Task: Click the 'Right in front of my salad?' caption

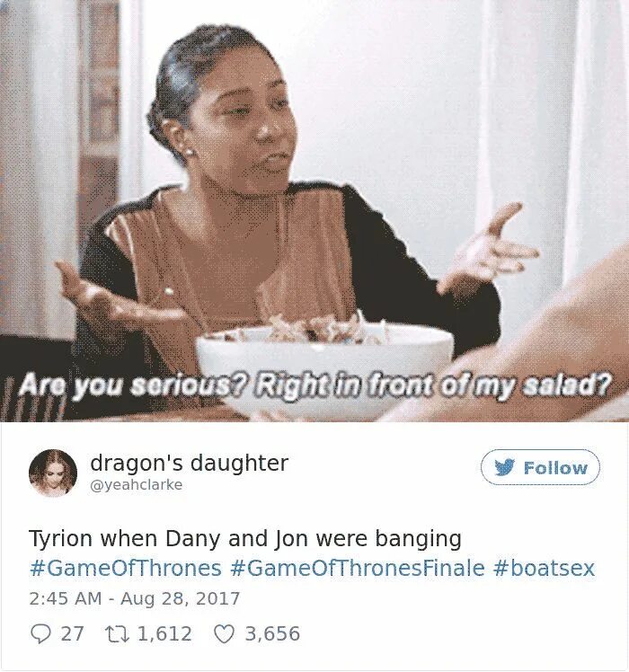Action: tap(433, 385)
